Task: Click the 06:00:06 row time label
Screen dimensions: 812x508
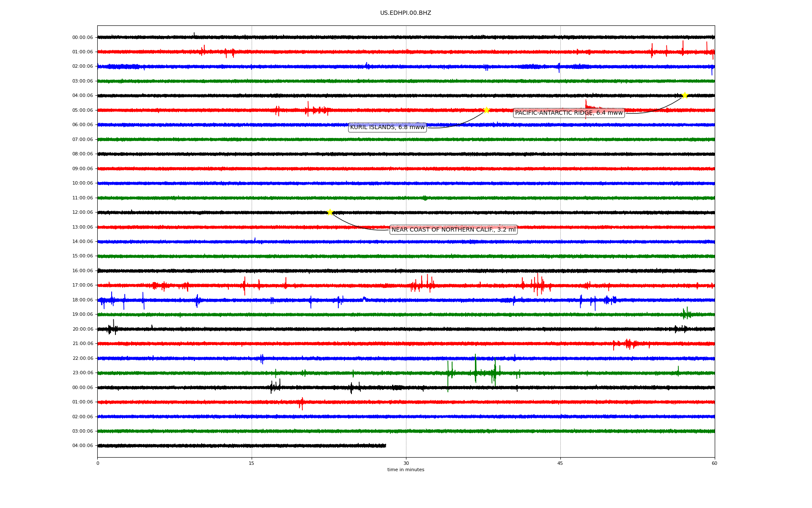Action: click(x=82, y=124)
